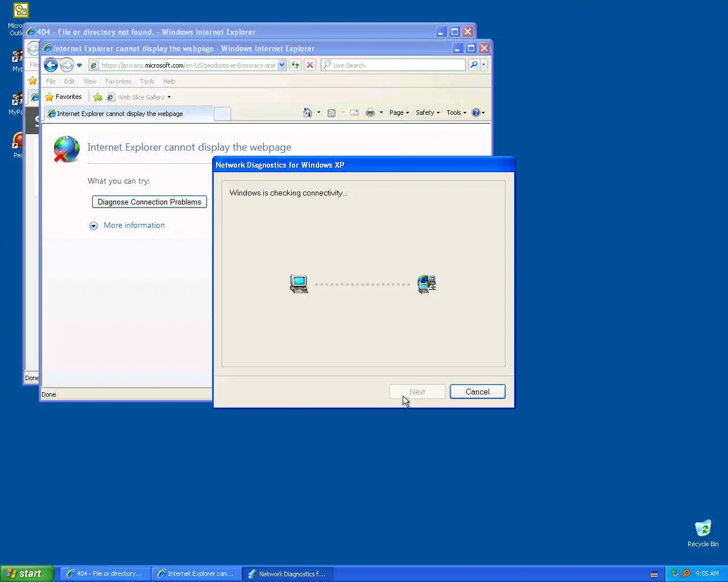Open the Page dropdown menu
Image resolution: width=728 pixels, height=582 pixels.
[399, 113]
